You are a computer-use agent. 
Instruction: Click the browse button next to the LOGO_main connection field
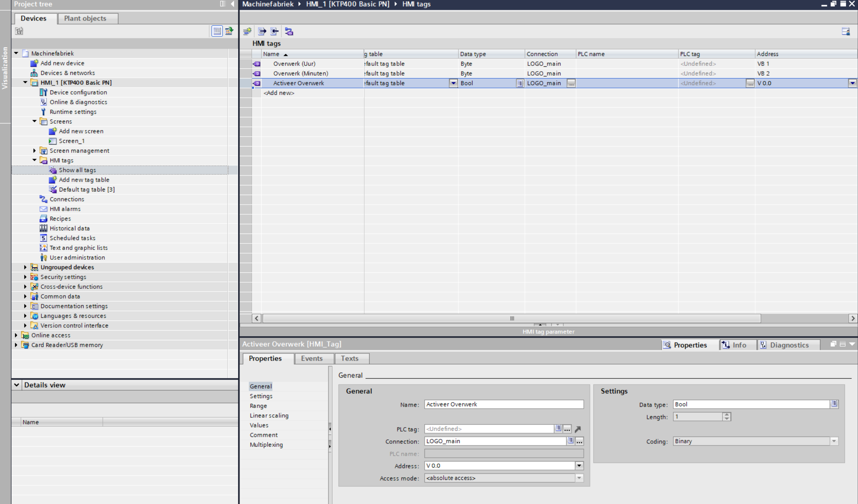tap(579, 441)
